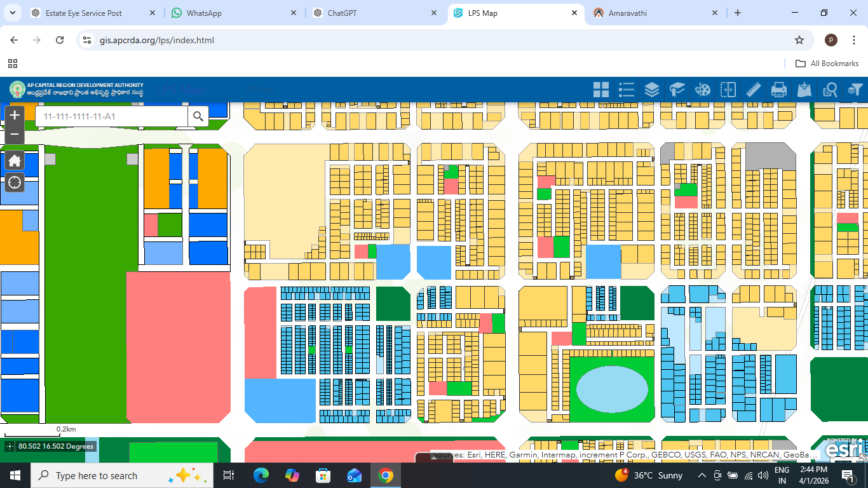Open the draw palette tool
Image resolution: width=868 pixels, height=488 pixels.
point(702,90)
